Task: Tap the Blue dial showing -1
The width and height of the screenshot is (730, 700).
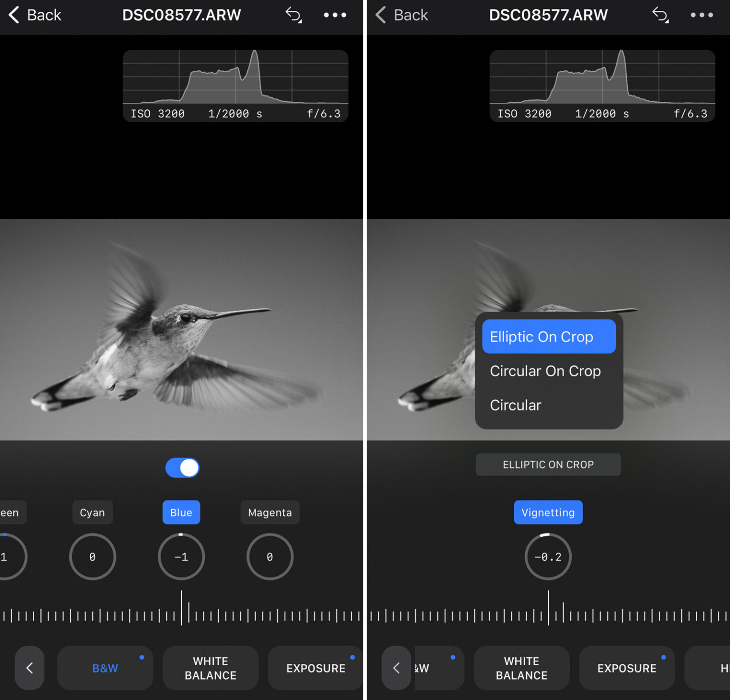Action: [x=181, y=556]
